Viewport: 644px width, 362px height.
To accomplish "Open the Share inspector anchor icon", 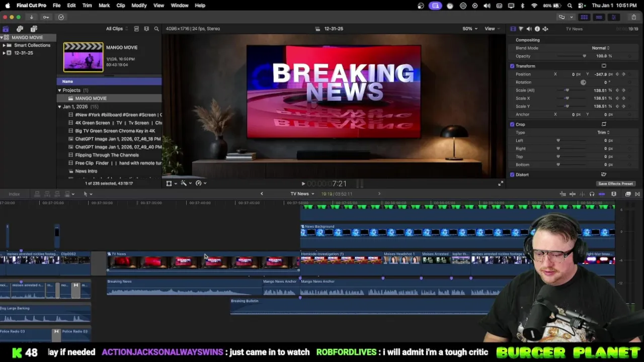I will pyautogui.click(x=545, y=29).
